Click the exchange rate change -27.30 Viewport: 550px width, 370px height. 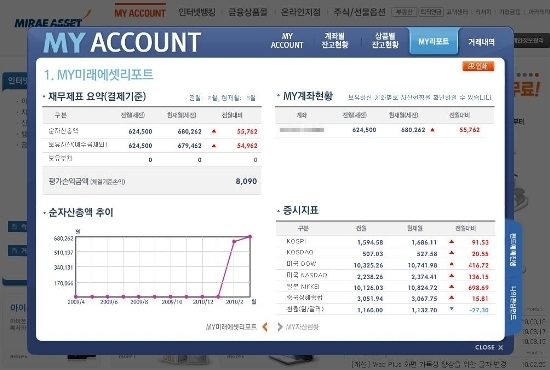[x=479, y=310]
